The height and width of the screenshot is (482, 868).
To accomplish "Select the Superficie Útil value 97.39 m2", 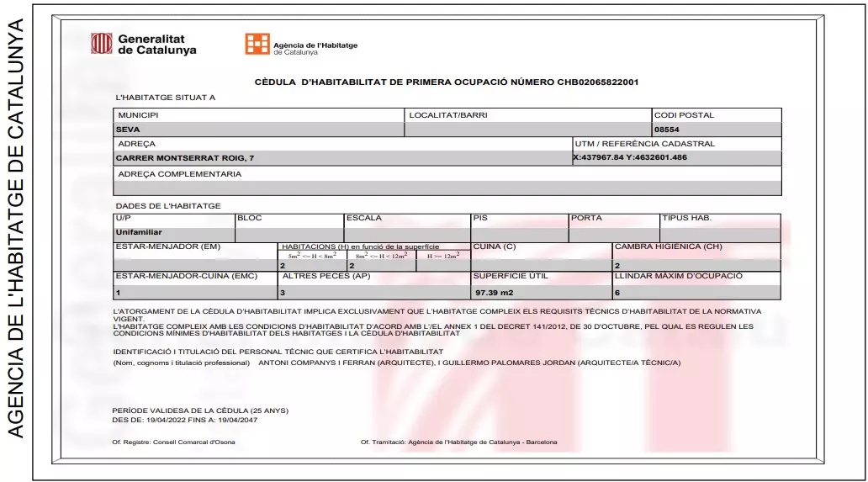I will tap(541, 293).
